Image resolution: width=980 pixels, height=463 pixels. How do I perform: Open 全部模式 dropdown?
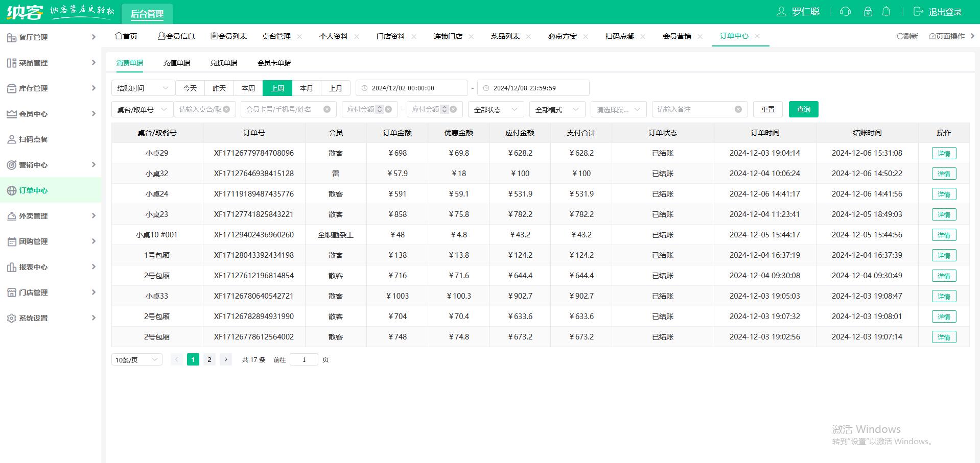pos(557,109)
